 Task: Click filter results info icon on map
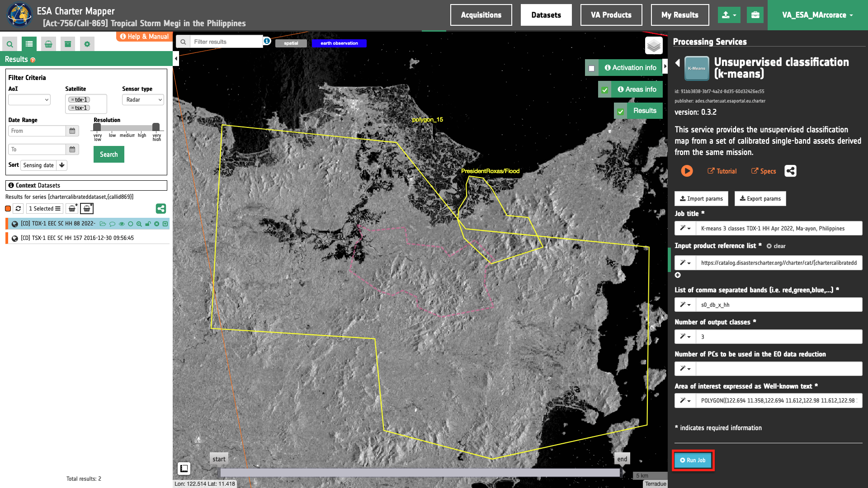(x=267, y=41)
